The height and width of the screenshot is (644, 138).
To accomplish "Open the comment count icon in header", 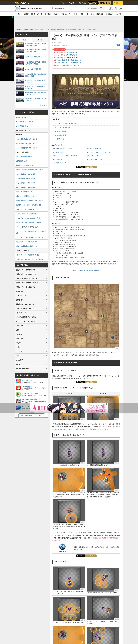I will pos(102,8).
